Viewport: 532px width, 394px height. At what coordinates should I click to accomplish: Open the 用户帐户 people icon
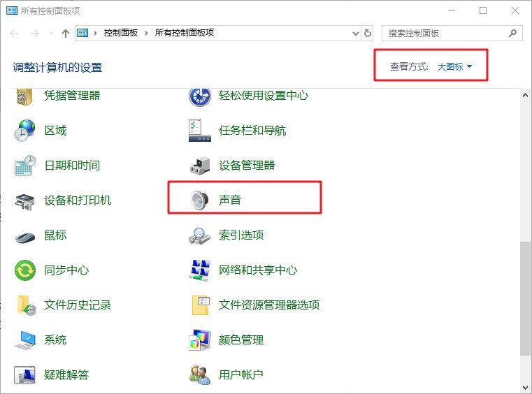tap(199, 375)
